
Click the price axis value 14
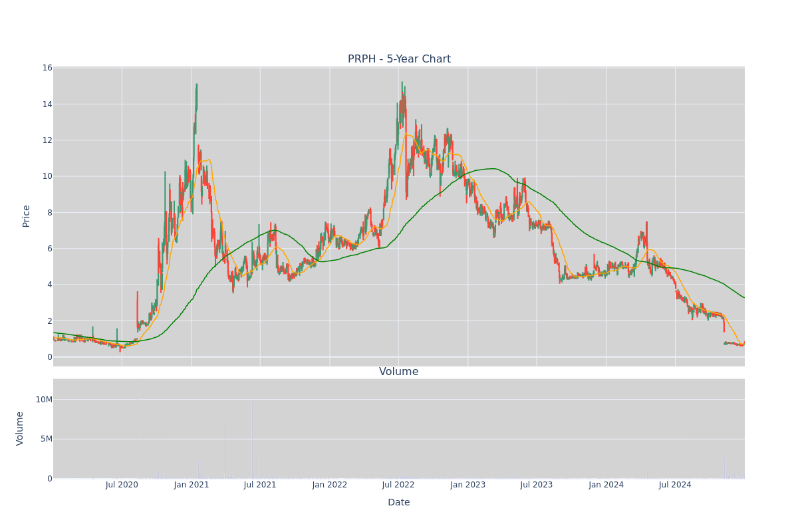47,104
